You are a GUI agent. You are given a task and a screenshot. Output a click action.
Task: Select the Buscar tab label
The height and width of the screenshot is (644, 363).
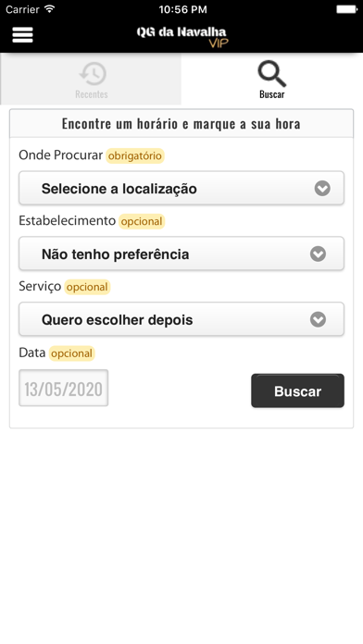271,94
